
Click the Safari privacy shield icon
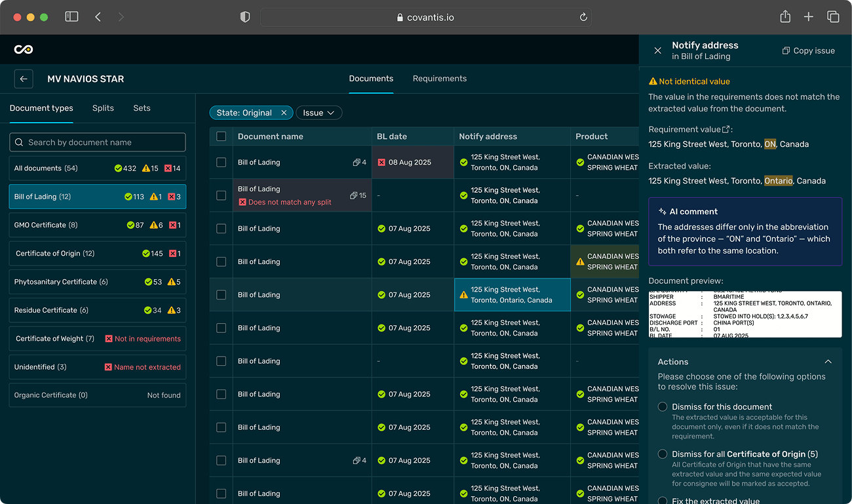[244, 16]
